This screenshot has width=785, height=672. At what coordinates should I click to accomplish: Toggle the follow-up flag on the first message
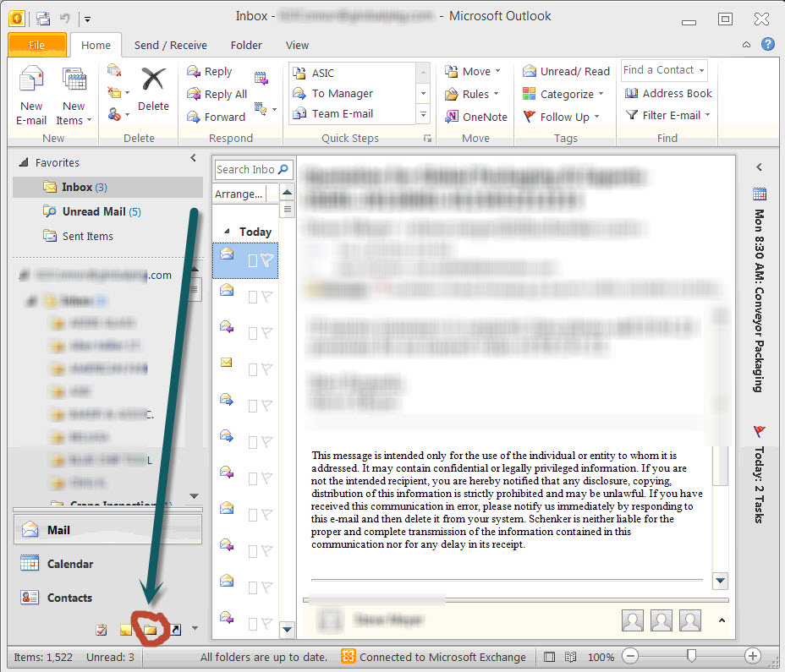pos(266,261)
